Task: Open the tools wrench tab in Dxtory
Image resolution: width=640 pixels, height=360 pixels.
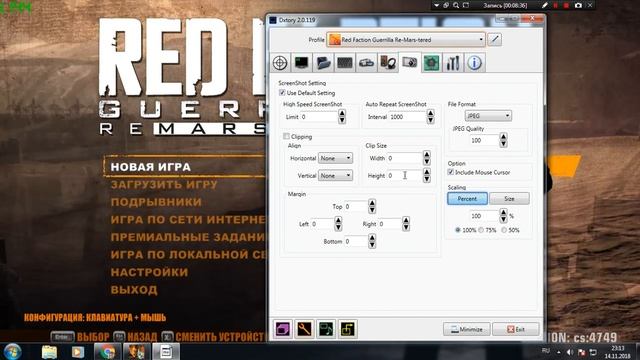Action: [453, 62]
